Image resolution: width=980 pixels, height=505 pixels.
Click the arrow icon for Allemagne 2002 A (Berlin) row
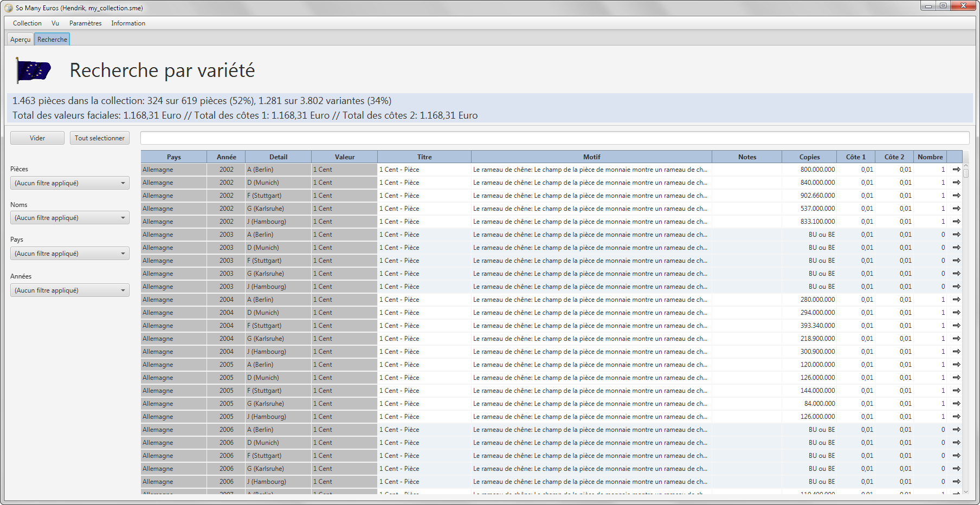pos(956,170)
